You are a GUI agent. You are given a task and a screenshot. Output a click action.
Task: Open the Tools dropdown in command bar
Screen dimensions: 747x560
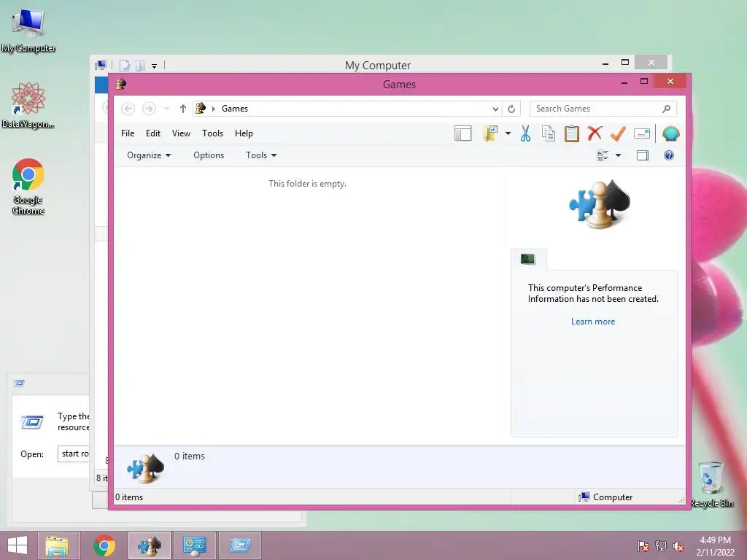261,155
